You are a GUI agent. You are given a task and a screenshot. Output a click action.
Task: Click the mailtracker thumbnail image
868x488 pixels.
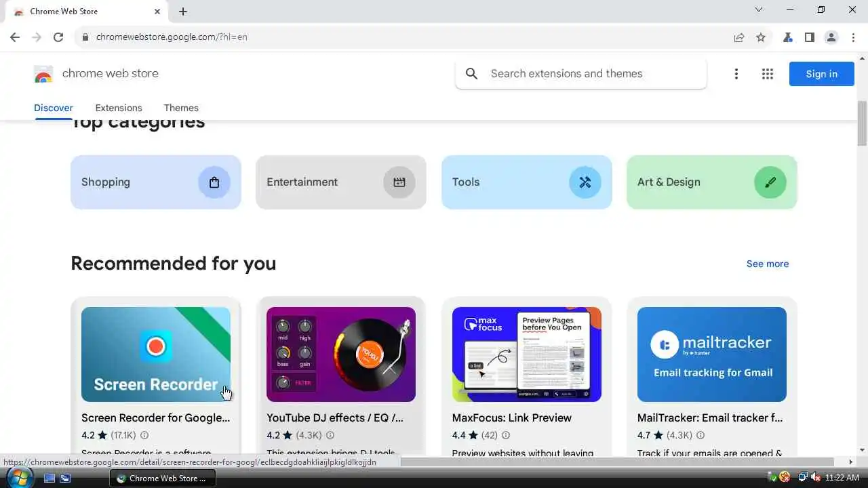712,354
